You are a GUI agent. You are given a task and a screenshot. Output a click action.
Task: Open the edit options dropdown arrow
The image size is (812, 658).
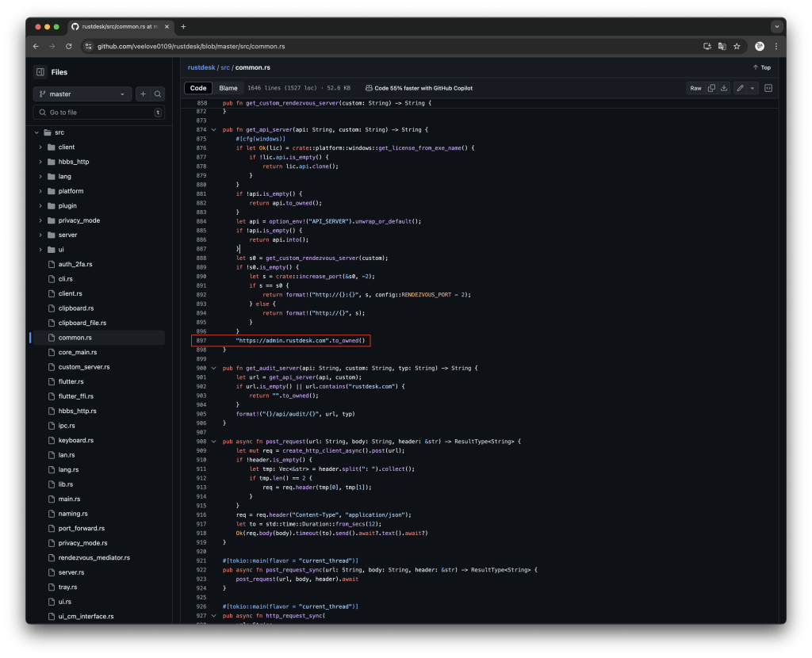(753, 88)
